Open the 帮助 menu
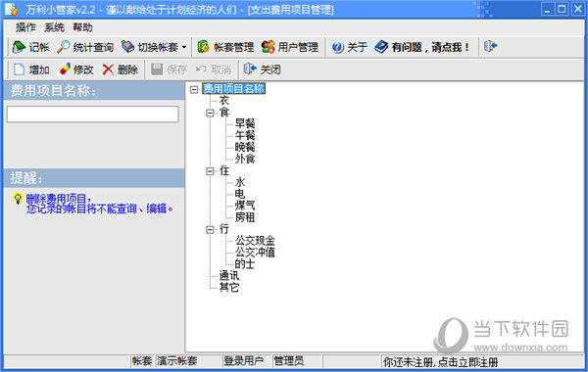This screenshot has height=372, width=588. click(82, 27)
